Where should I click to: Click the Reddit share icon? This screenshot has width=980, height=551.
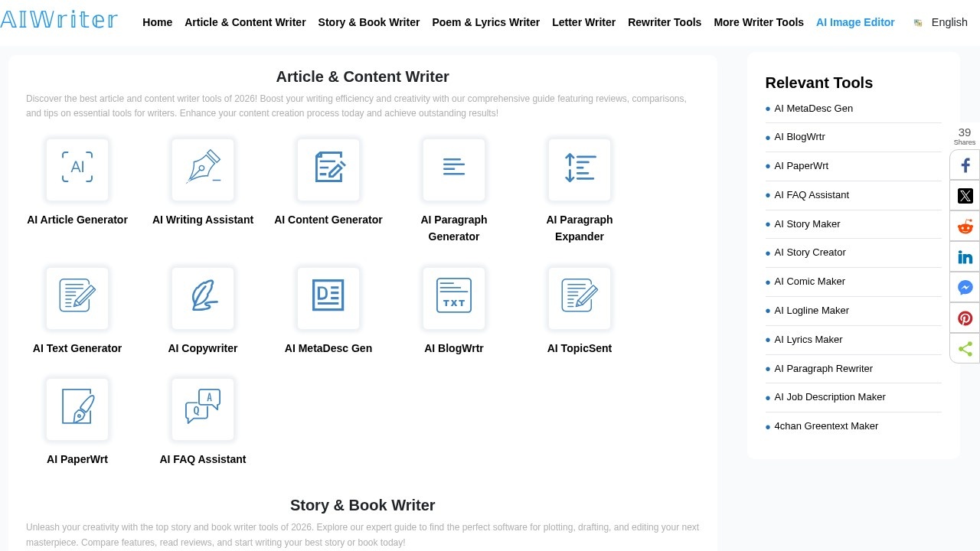point(965,226)
